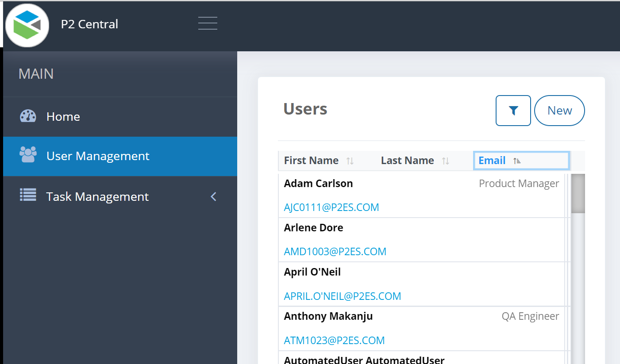Viewport: 620px width, 364px height.
Task: Click the User Management people icon
Action: [28, 155]
